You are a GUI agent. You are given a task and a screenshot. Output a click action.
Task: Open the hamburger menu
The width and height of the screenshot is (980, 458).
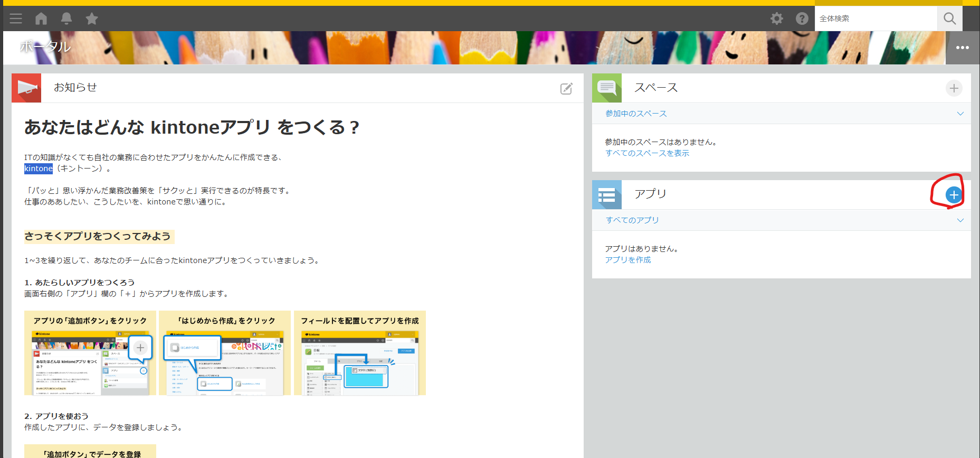click(16, 18)
